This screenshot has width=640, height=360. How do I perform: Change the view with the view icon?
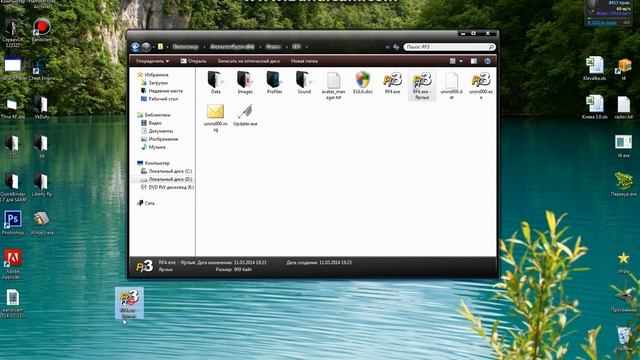coord(452,61)
